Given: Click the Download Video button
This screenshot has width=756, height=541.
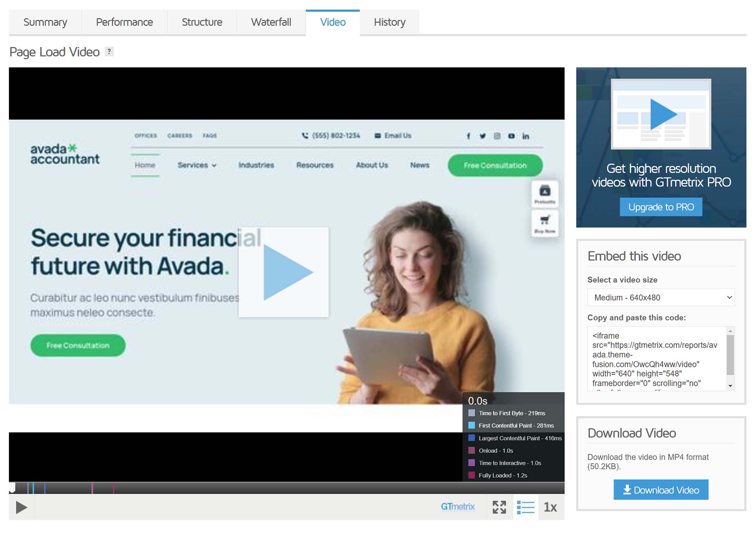Looking at the screenshot, I should 661,490.
